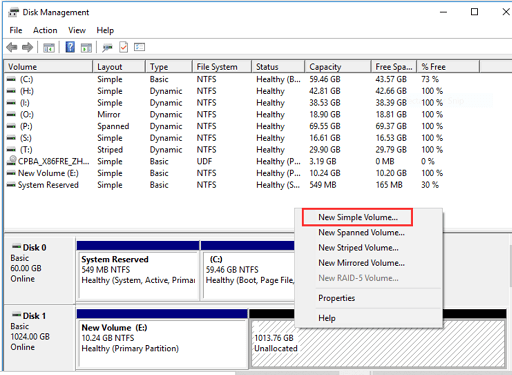512x375 pixels.
Task: Select the System Reserved drive icon in list
Action: pyautogui.click(x=11, y=185)
